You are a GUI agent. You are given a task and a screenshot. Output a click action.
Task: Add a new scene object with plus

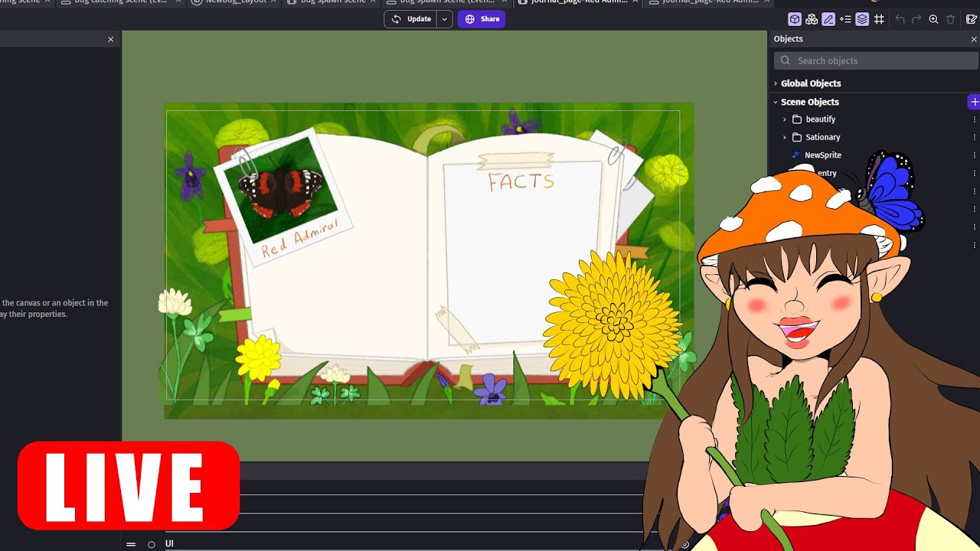coord(974,102)
